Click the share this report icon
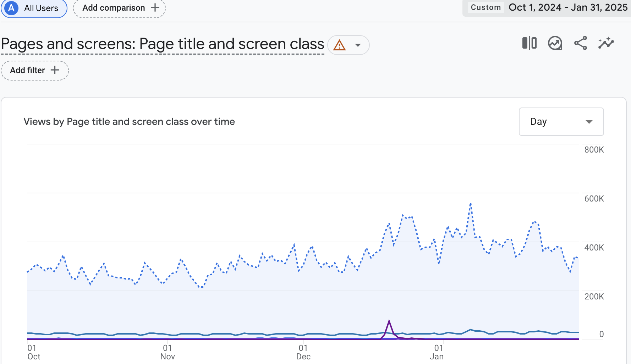Screen dimensions: 631x364 581,43
